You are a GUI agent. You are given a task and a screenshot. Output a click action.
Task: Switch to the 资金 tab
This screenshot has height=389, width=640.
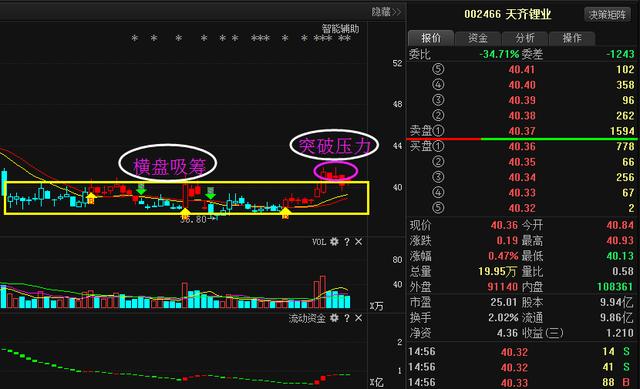click(478, 38)
